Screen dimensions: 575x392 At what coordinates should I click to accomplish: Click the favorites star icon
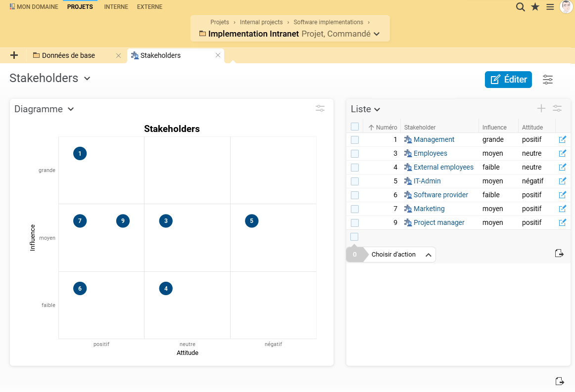535,7
